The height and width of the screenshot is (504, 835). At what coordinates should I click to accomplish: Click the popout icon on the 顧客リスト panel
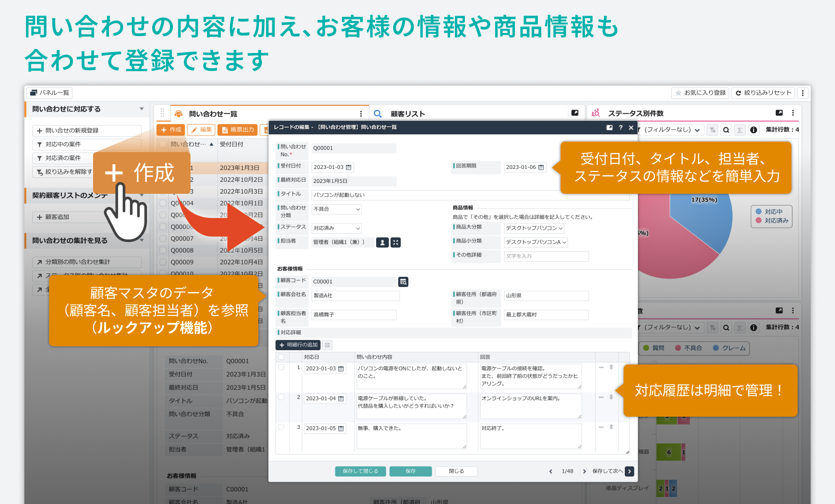coord(574,113)
